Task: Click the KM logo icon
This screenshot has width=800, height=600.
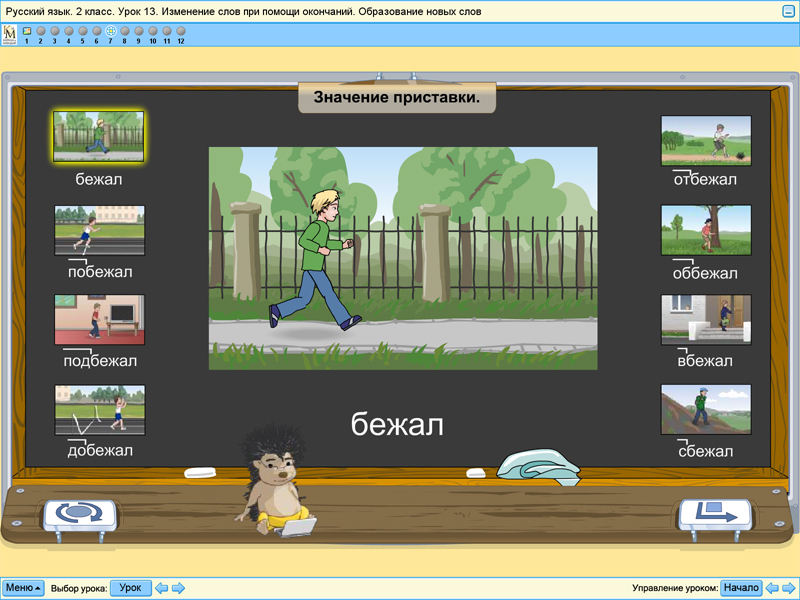Action: click(x=10, y=35)
